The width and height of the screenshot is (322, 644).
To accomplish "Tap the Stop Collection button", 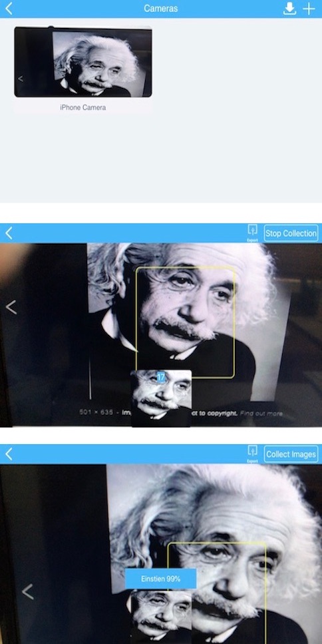I will tap(291, 233).
